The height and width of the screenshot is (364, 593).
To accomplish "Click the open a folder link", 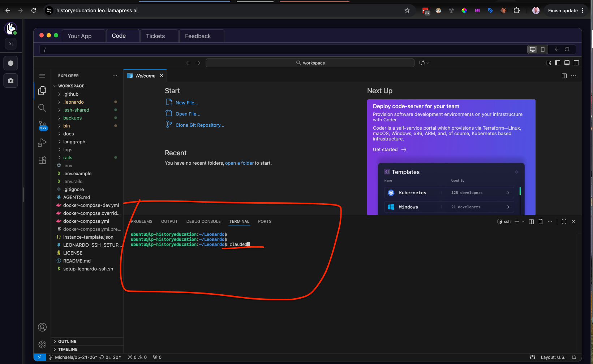I will (239, 163).
